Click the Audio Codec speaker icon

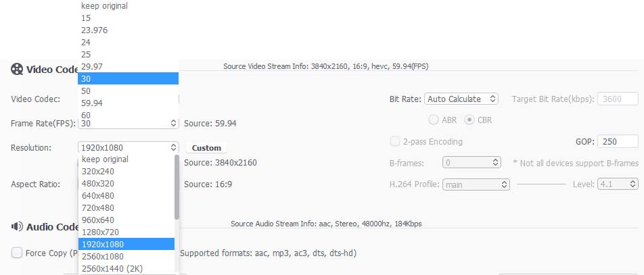point(17,227)
